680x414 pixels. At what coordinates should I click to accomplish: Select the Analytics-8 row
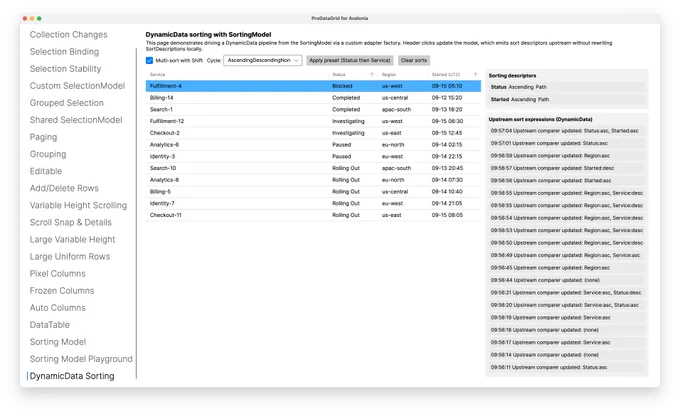pyautogui.click(x=314, y=179)
